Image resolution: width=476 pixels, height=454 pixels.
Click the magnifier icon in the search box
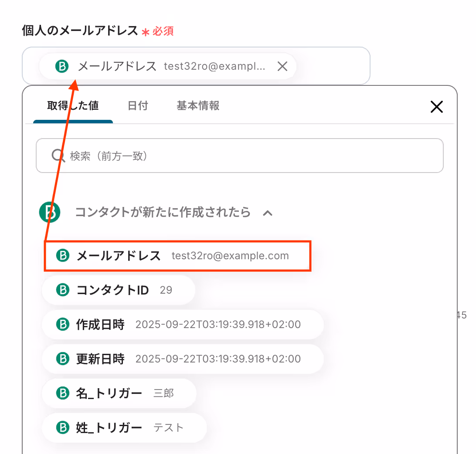click(x=58, y=156)
